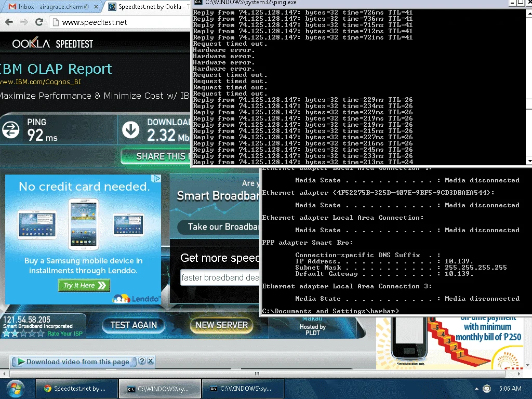Click the IP address 121.54.58.205
Screen dimensions: 532x399
(x=26, y=320)
